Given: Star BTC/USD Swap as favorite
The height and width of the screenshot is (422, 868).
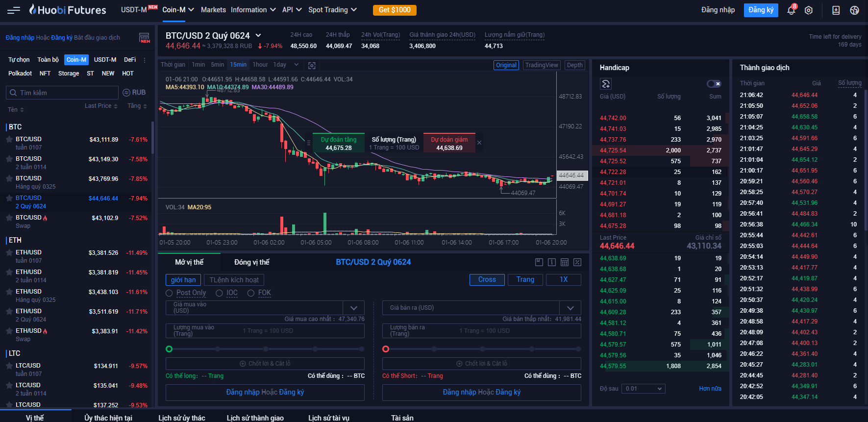Looking at the screenshot, I should pos(9,218).
